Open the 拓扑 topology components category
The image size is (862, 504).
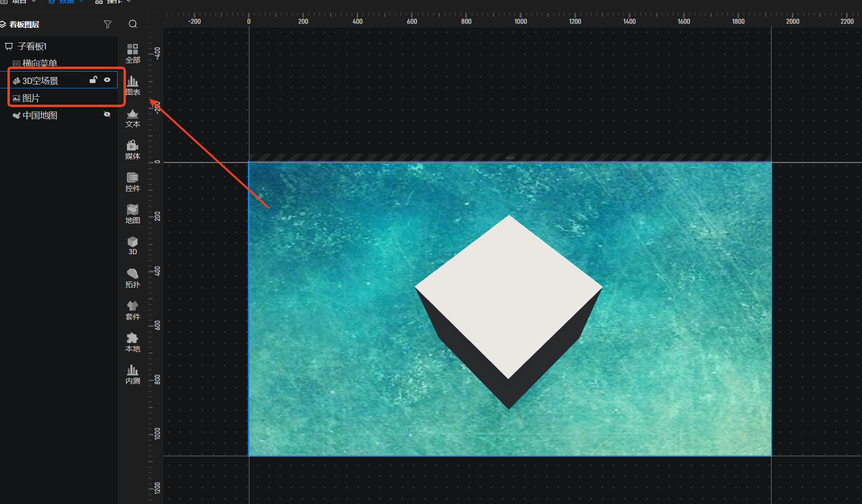(132, 278)
